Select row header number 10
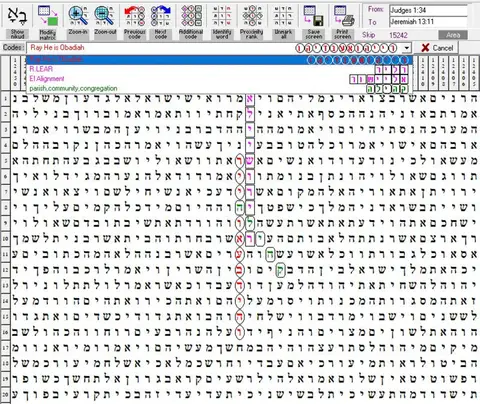Image resolution: width=480 pixels, height=404 pixels. (x=5, y=239)
